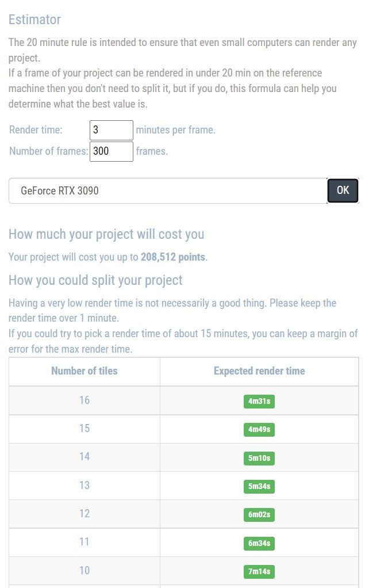Select the 5m10s render time badge

pos(259,458)
